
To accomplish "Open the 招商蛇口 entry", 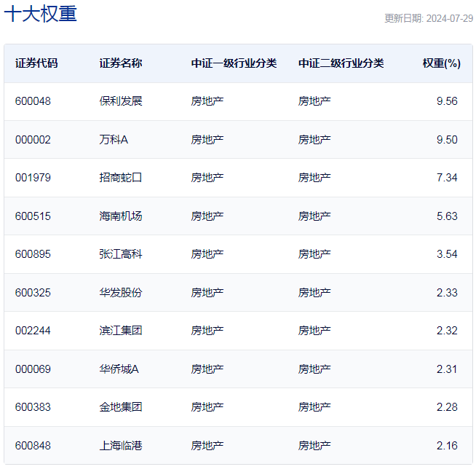I will pyautogui.click(x=121, y=178).
